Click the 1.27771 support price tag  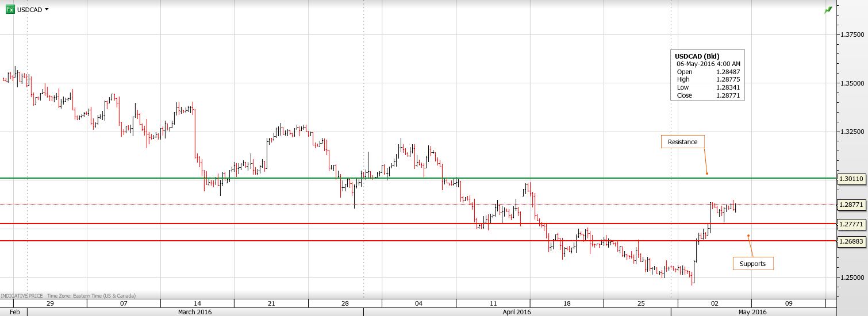point(851,223)
